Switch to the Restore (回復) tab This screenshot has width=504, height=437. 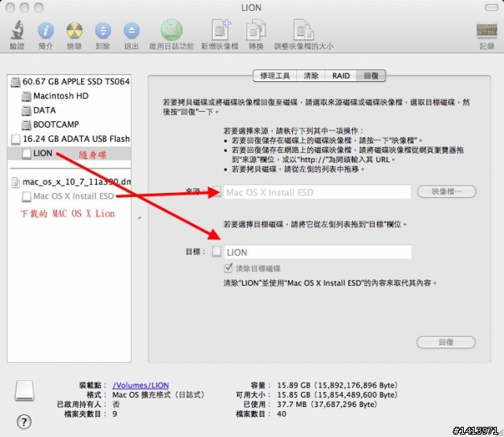(x=371, y=76)
